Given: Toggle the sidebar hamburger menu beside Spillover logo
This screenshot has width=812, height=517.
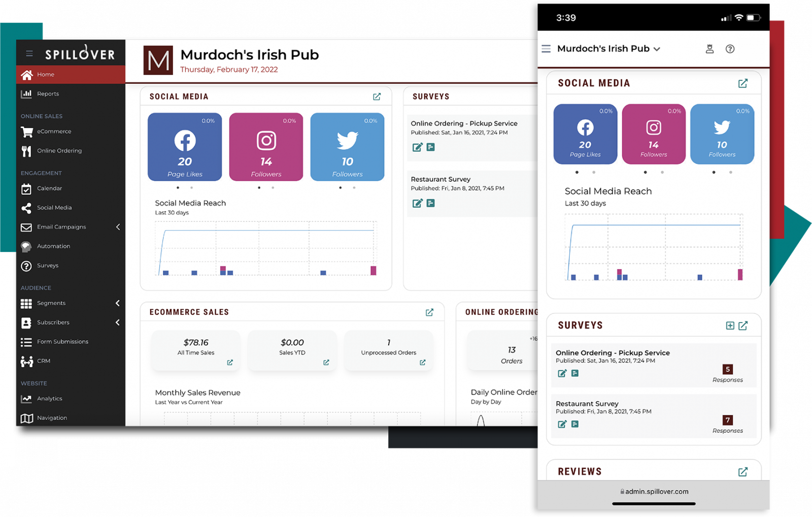Looking at the screenshot, I should click(x=29, y=53).
